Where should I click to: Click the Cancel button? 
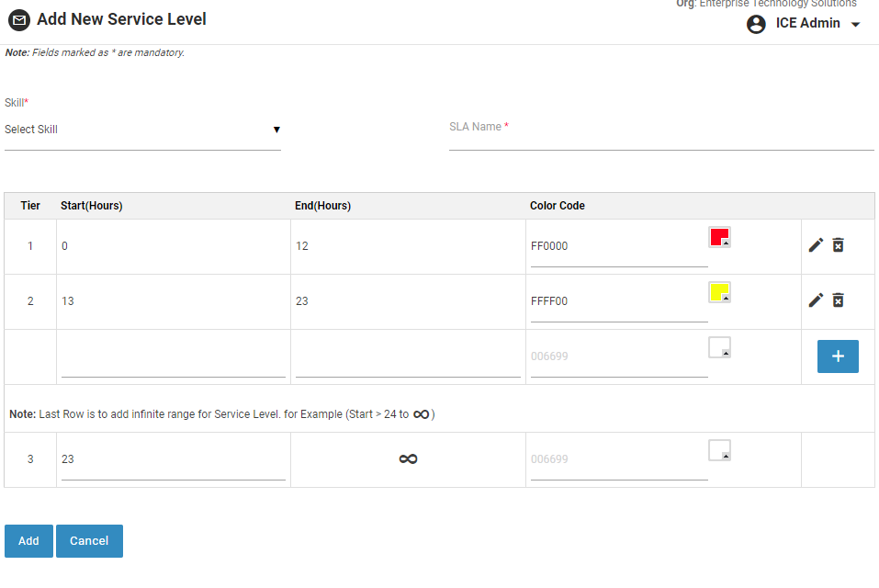pos(89,541)
